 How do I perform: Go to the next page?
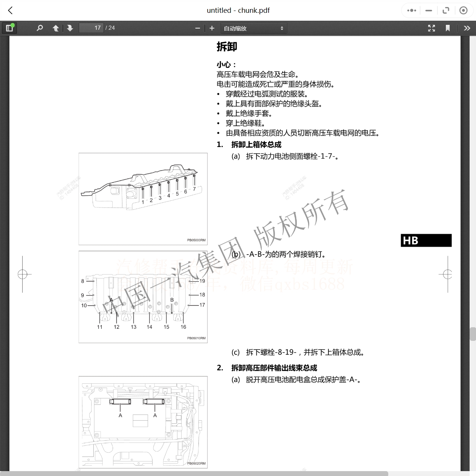[x=70, y=28]
